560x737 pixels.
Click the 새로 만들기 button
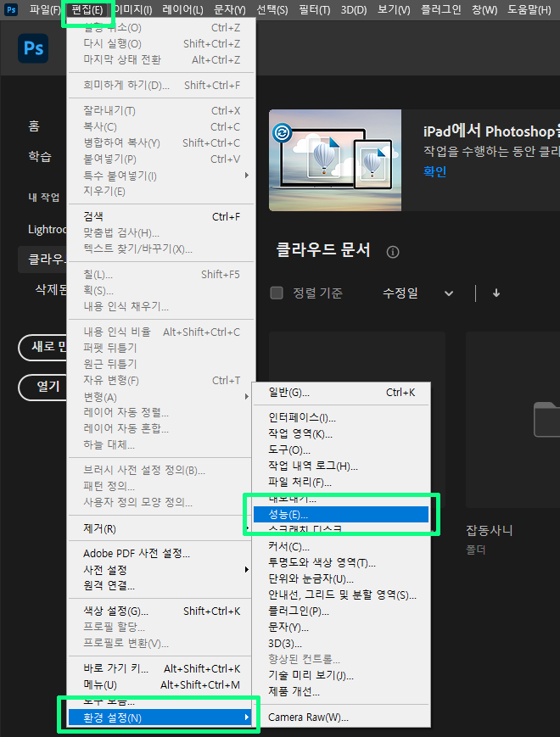pos(42,348)
